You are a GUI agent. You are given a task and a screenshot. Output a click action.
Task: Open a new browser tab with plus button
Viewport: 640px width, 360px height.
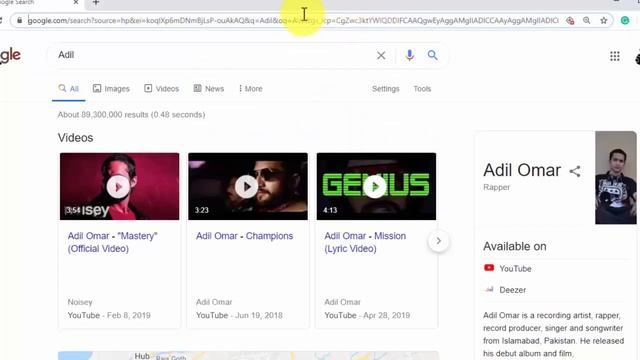pyautogui.click(x=96, y=2)
